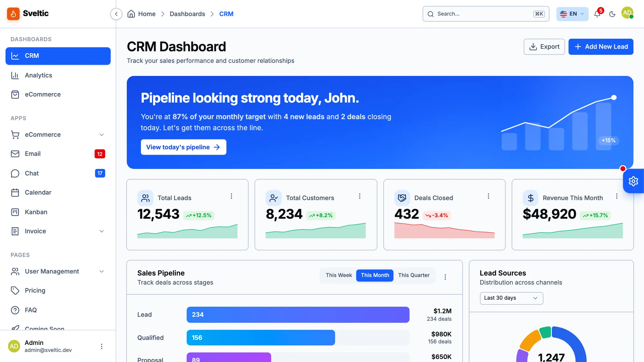This screenshot has width=644, height=362.
Task: Click the Export button
Action: (544, 47)
